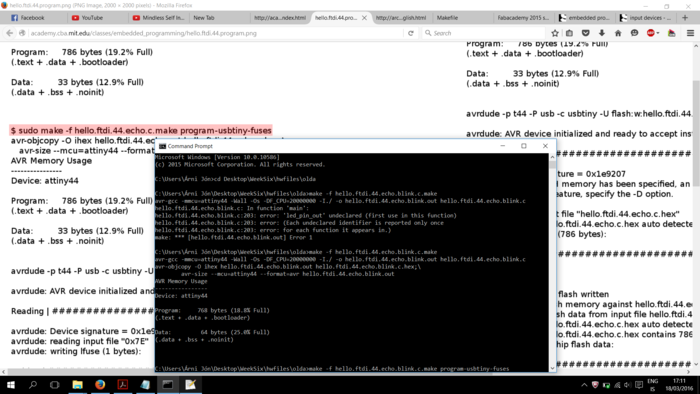Viewport: 700px width, 394px height.
Task: Reload the page in Firefox
Action: tap(411, 33)
